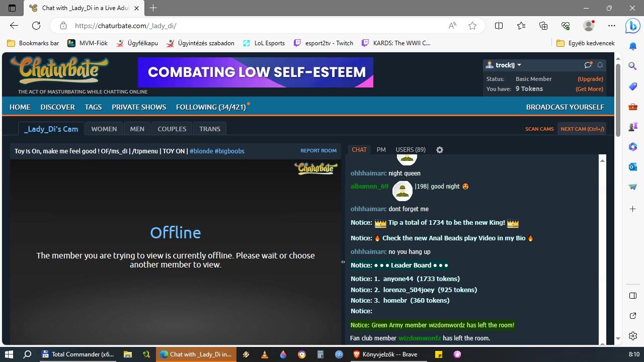Click the (Upgrade) link
Viewport: 644px width, 362px height.
pyautogui.click(x=590, y=79)
